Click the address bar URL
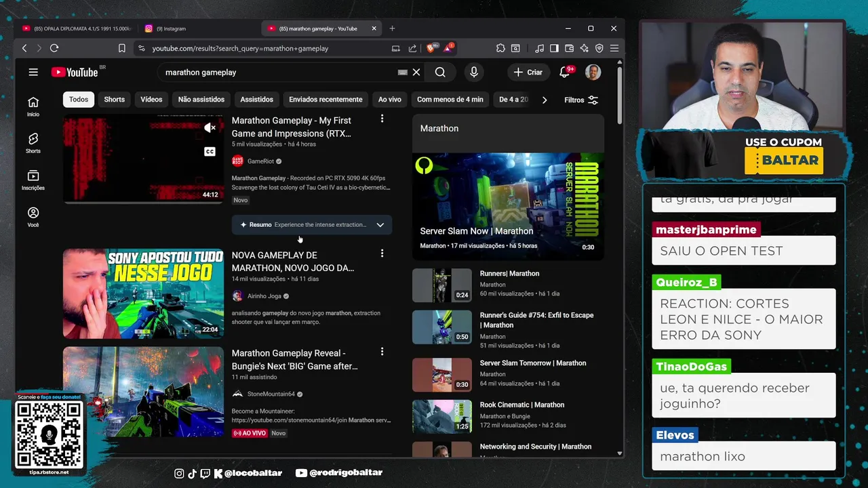Screen dimensions: 868x488 (240, 48)
